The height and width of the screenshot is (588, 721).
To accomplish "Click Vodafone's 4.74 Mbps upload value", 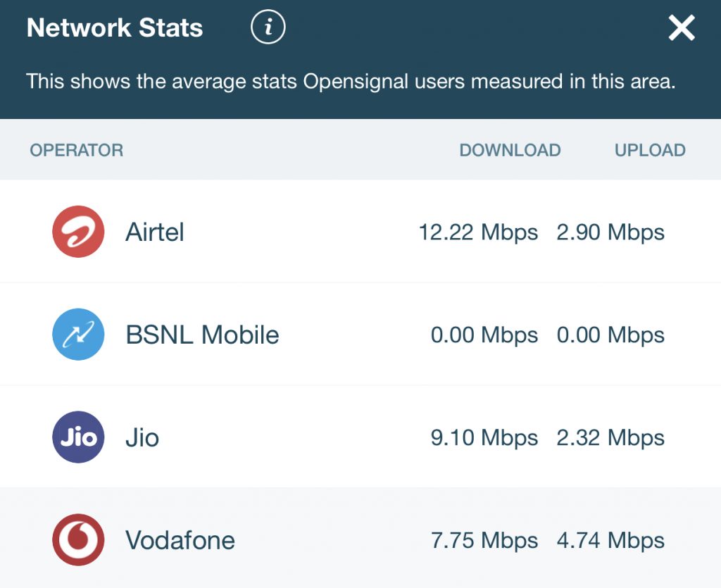I will [610, 541].
